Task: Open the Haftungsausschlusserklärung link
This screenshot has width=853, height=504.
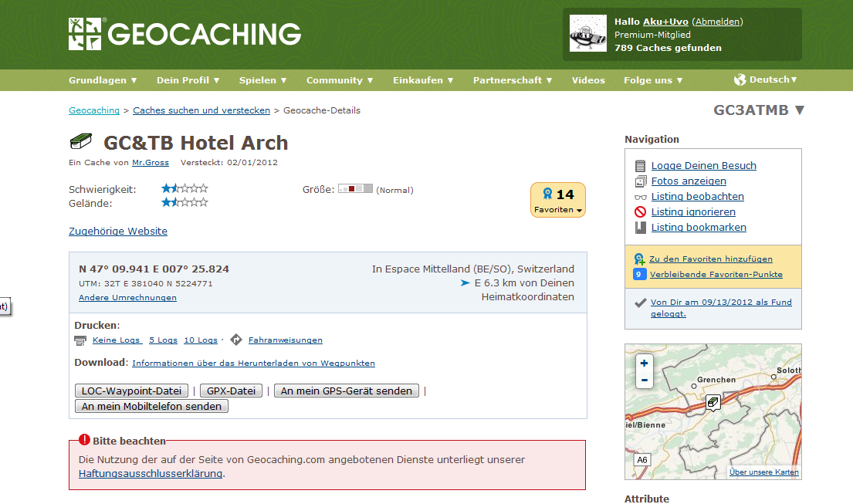Action: (151, 474)
